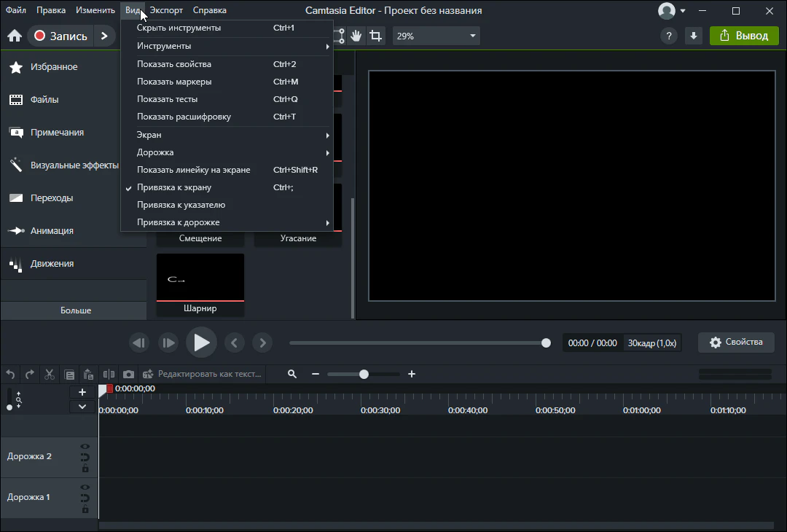
Task: Hide Дорожка 2 with eye icon
Action: [85, 447]
